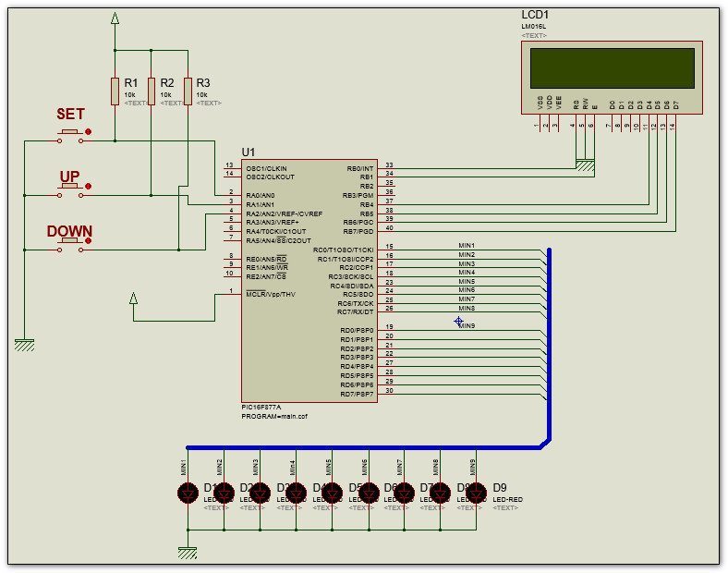
Task: Click the PROGRAM=main.cof property text
Action: (x=274, y=417)
